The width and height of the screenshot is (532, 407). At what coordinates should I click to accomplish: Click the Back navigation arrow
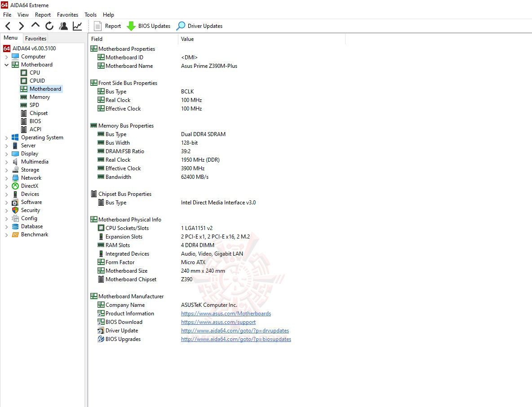point(8,26)
